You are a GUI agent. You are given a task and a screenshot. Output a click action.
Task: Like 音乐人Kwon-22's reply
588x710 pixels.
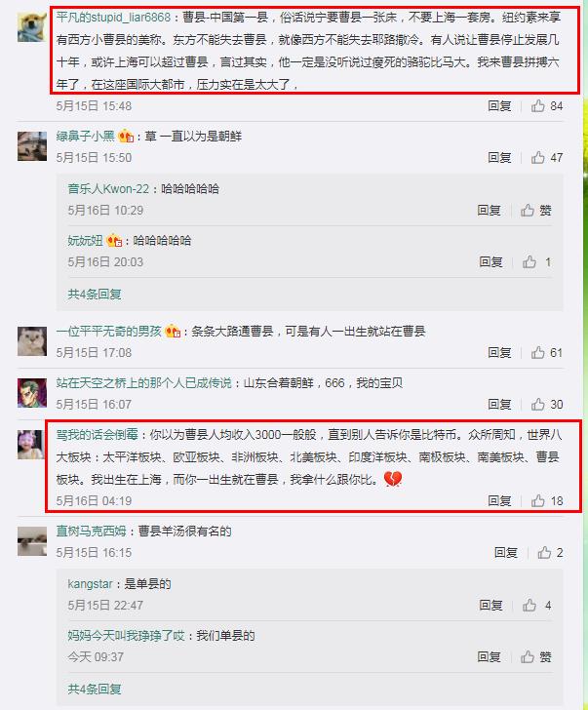(536, 210)
